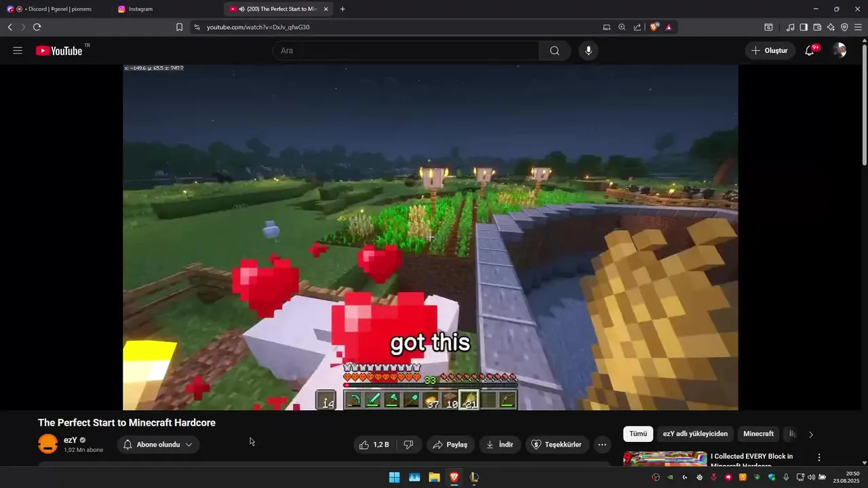Open the browser main menu
The width and height of the screenshot is (868, 488).
[x=858, y=27]
